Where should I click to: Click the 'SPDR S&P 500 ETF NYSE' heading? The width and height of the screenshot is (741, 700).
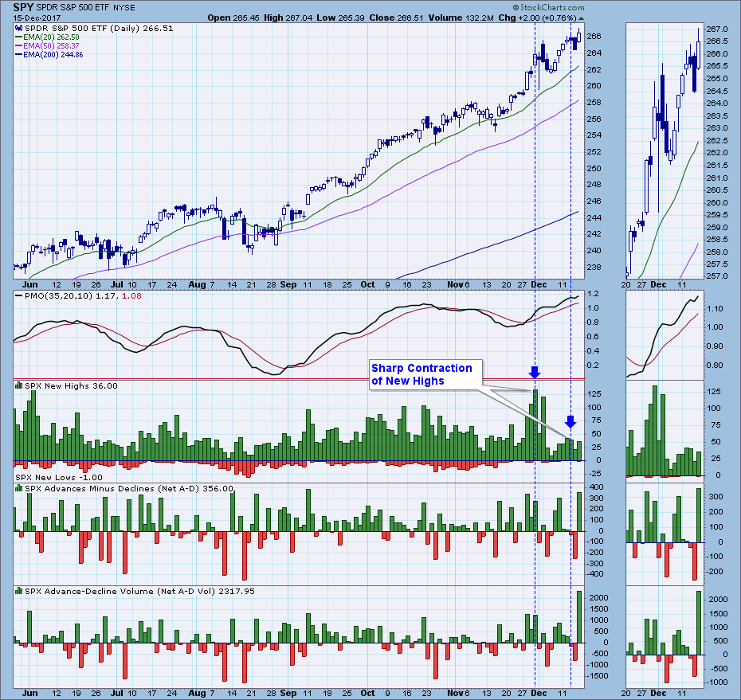(85, 7)
